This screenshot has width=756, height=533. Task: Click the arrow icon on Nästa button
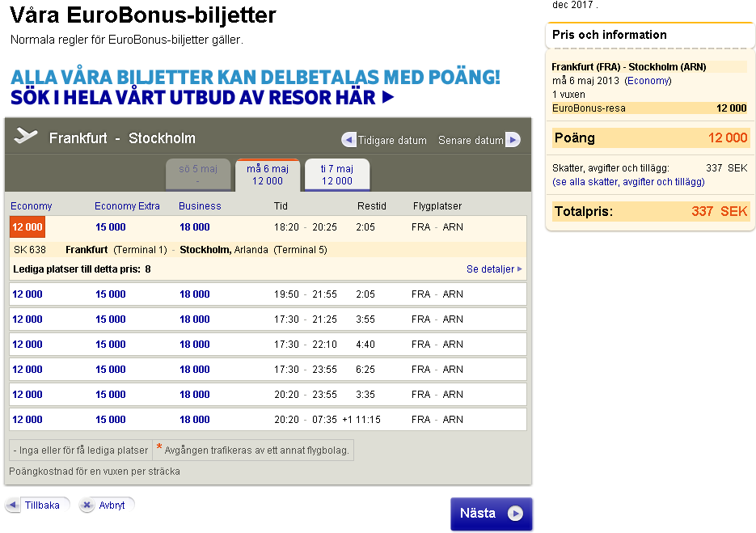pyautogui.click(x=515, y=514)
